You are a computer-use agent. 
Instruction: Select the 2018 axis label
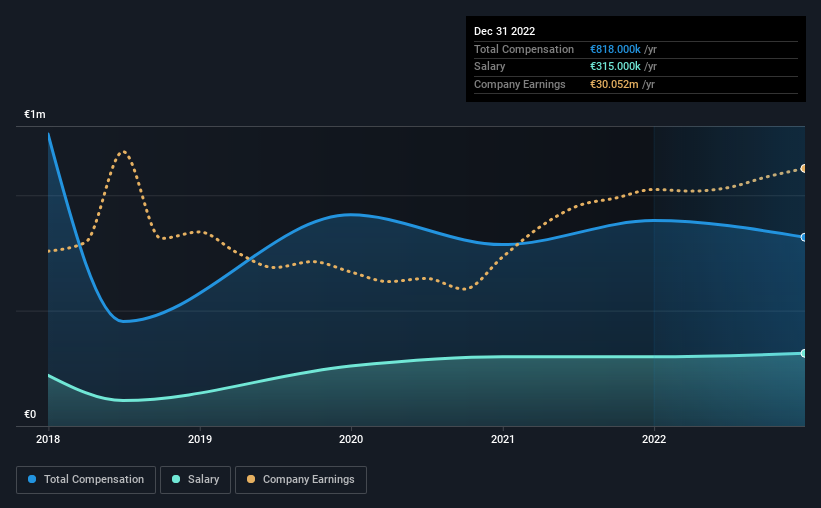coord(48,439)
